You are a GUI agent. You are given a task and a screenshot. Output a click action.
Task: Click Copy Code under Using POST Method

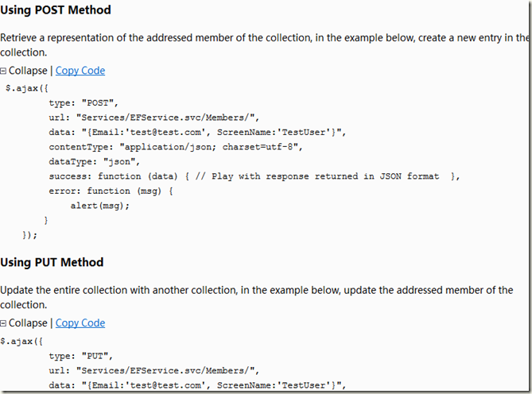click(80, 71)
